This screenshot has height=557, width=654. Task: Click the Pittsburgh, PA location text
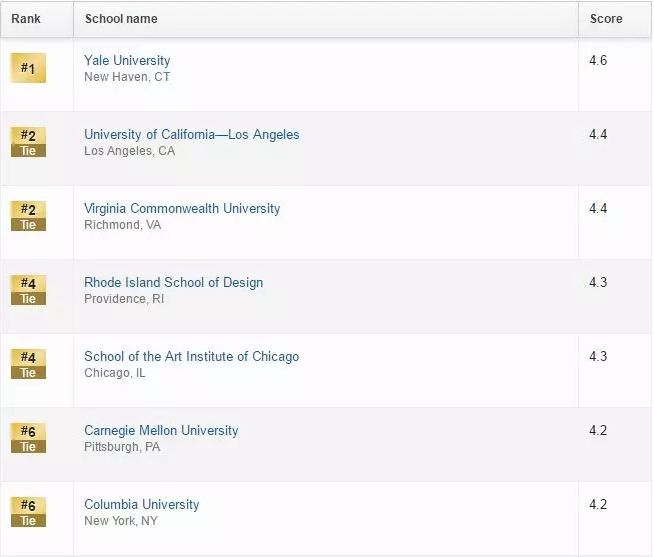(122, 447)
